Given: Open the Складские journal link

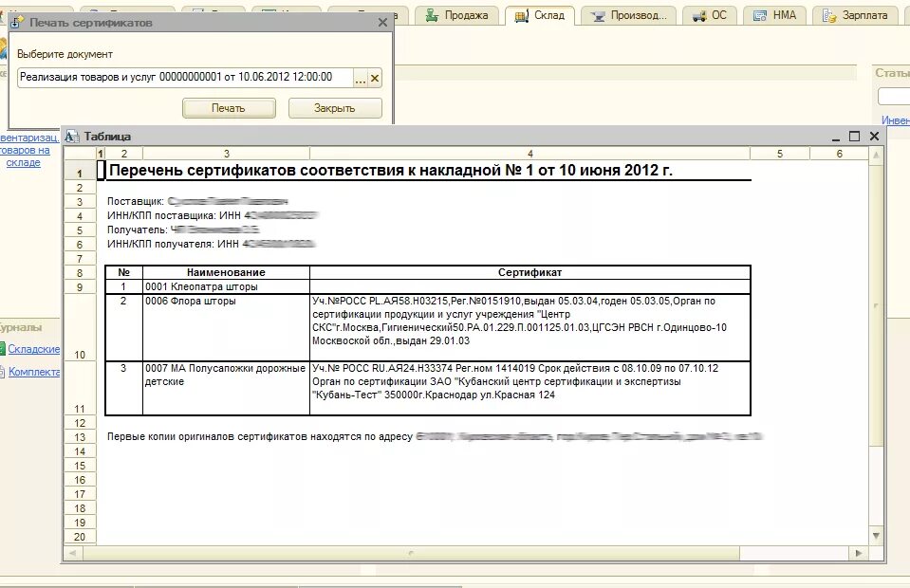Looking at the screenshot, I should 33,349.
